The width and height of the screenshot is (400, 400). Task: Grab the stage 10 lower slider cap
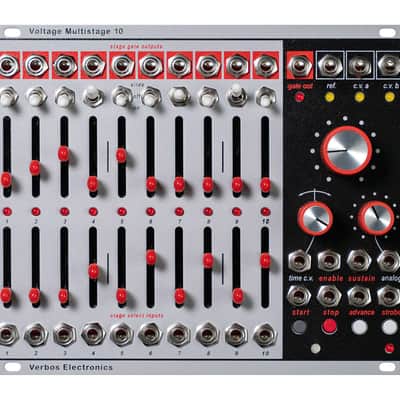click(266, 260)
